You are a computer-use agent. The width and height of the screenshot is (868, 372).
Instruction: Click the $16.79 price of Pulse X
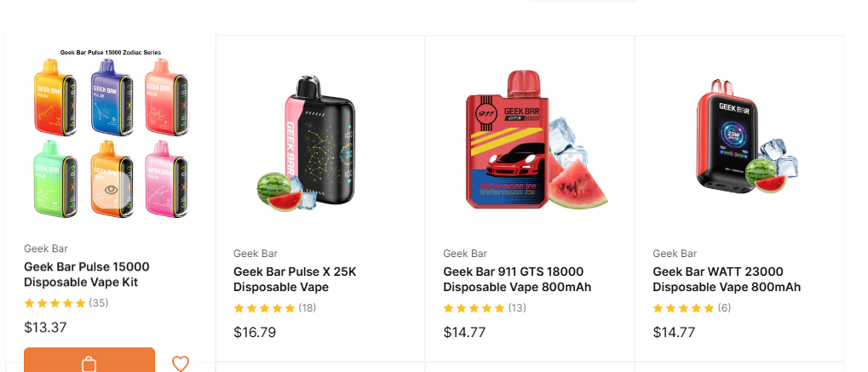[x=255, y=332]
